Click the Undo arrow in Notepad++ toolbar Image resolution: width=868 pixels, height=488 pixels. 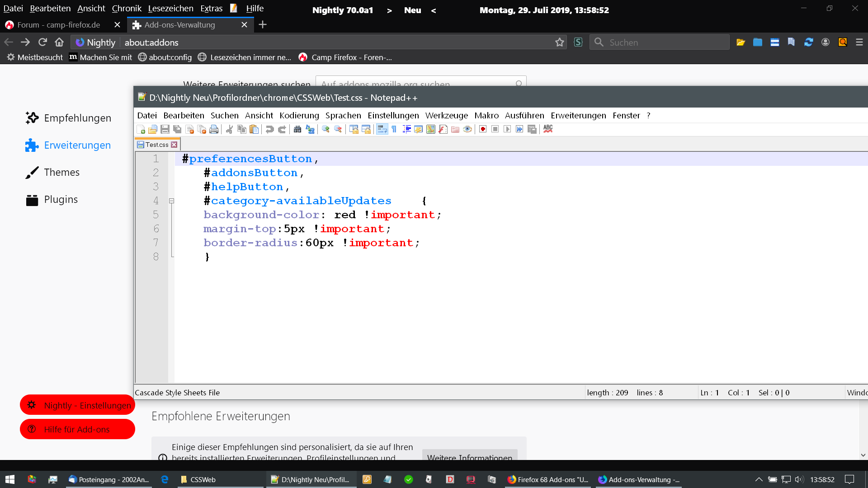pos(270,130)
